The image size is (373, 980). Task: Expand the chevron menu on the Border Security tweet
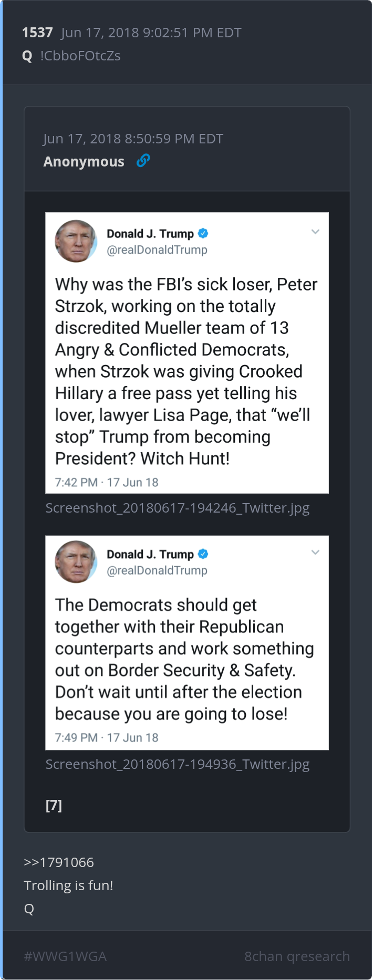315,552
